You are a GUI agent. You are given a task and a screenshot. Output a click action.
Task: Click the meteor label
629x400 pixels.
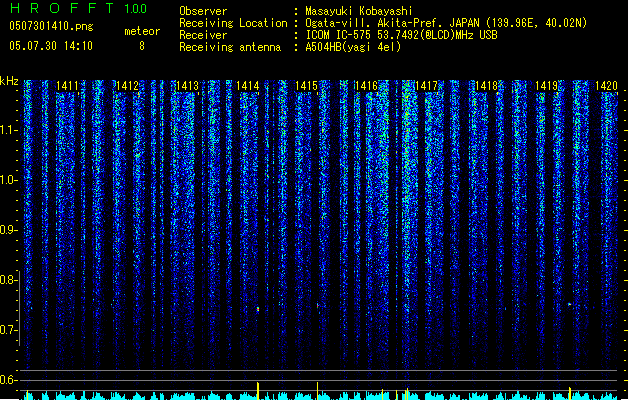click(x=142, y=31)
